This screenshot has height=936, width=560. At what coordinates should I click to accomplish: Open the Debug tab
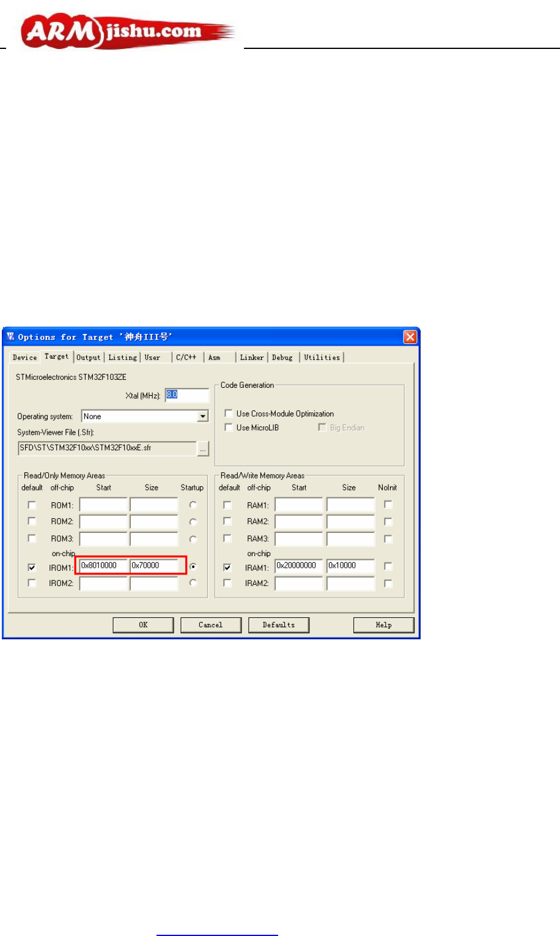(282, 357)
